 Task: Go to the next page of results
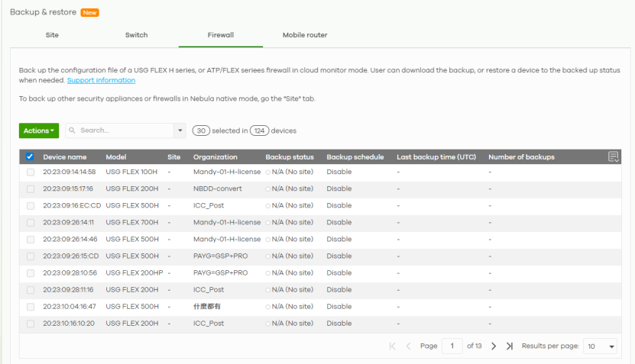click(x=494, y=346)
